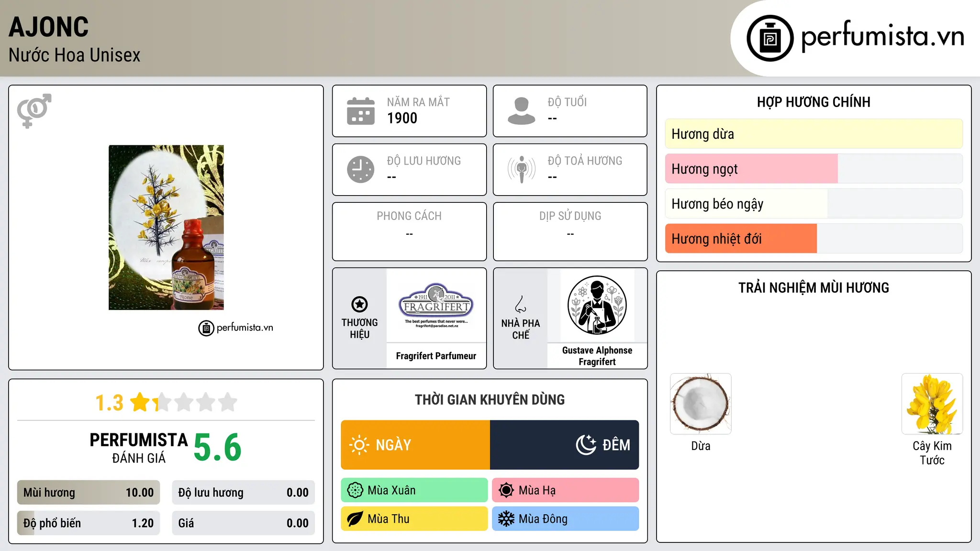Click the perfumista.vn bottle logo icon

coord(770,38)
